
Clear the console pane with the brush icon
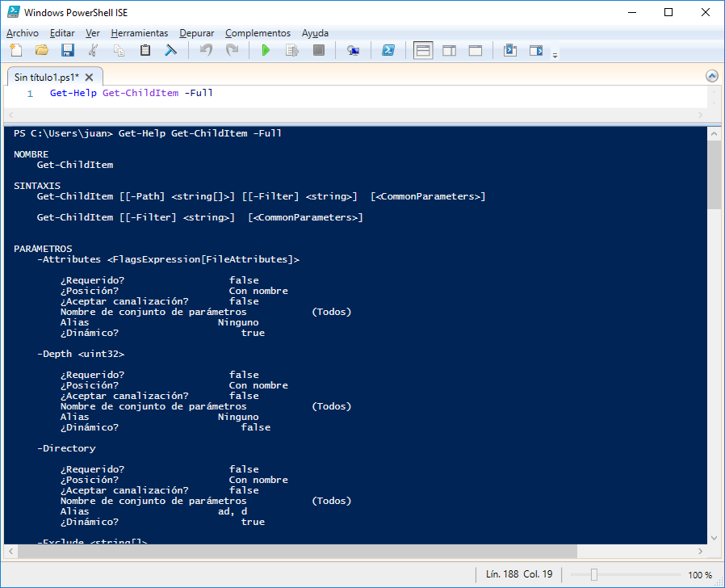(x=171, y=50)
